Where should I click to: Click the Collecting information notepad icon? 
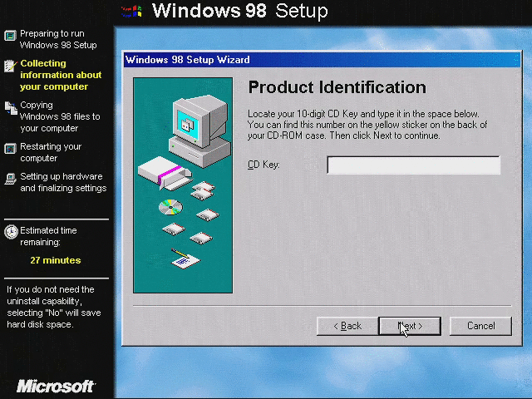pyautogui.click(x=10, y=66)
